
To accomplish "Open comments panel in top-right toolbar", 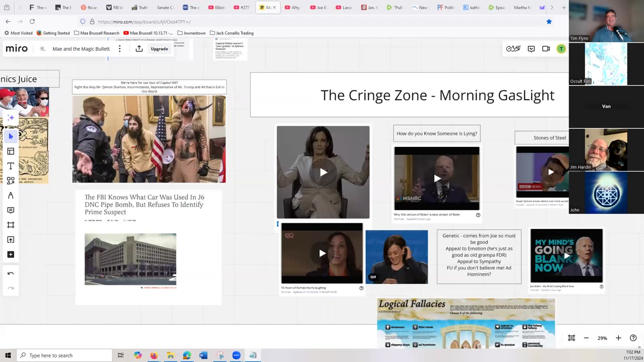I will [531, 49].
